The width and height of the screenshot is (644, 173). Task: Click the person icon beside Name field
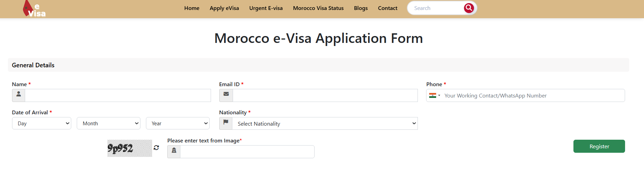pos(19,95)
